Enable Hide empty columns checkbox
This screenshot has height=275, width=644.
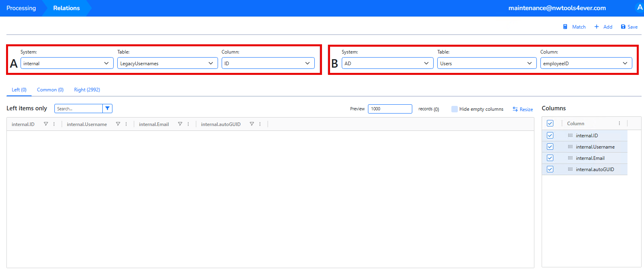point(455,109)
